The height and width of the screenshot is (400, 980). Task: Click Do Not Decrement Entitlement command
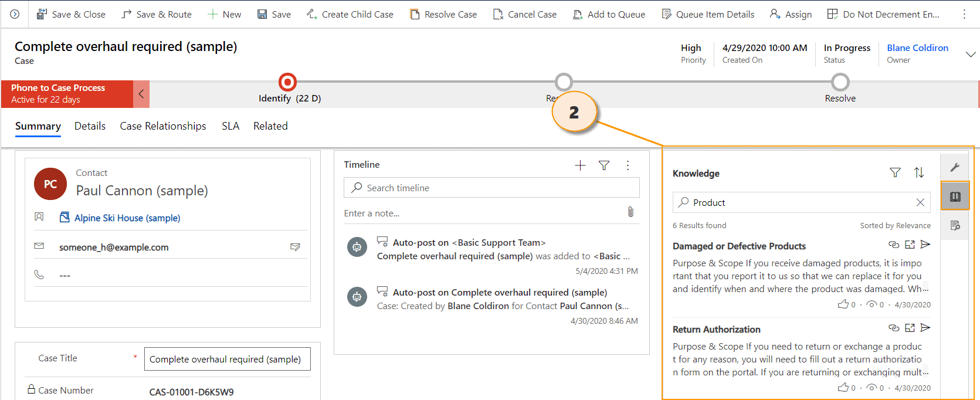[x=883, y=14]
